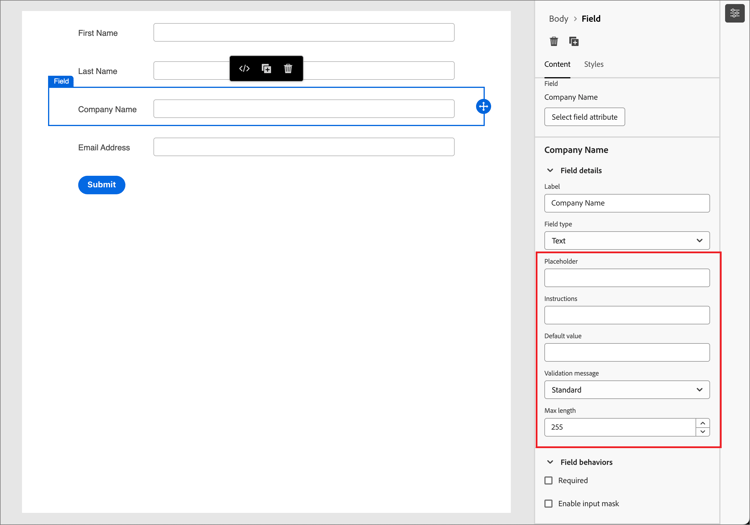This screenshot has width=750, height=525.
Task: Click Select field attribute button
Action: coord(585,117)
